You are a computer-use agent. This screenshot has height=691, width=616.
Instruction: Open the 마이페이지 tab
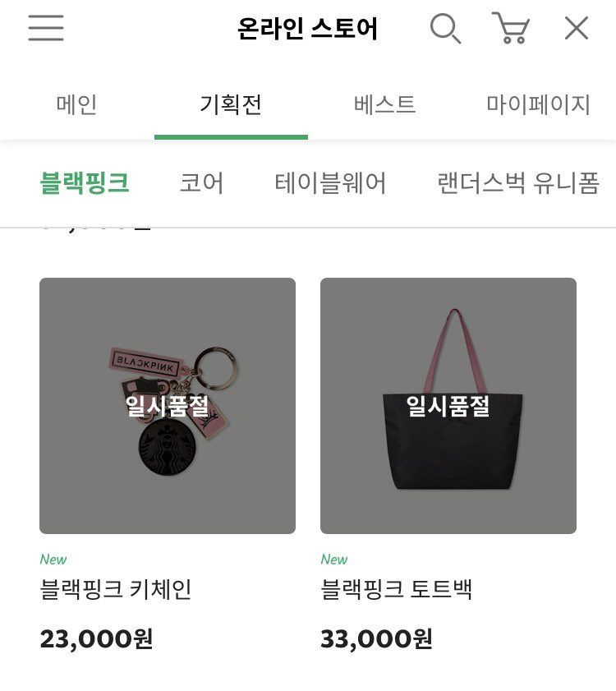click(x=539, y=105)
